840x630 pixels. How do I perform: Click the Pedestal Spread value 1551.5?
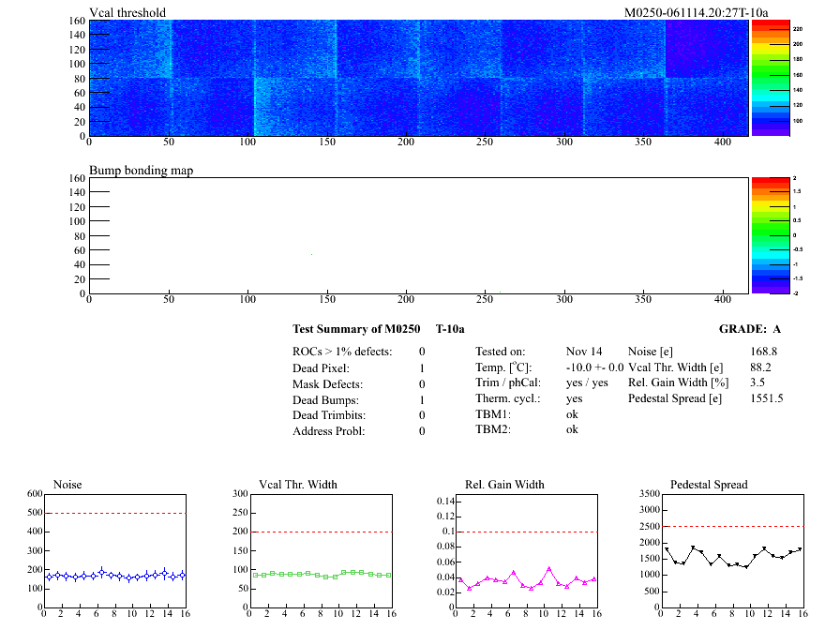[x=767, y=398]
